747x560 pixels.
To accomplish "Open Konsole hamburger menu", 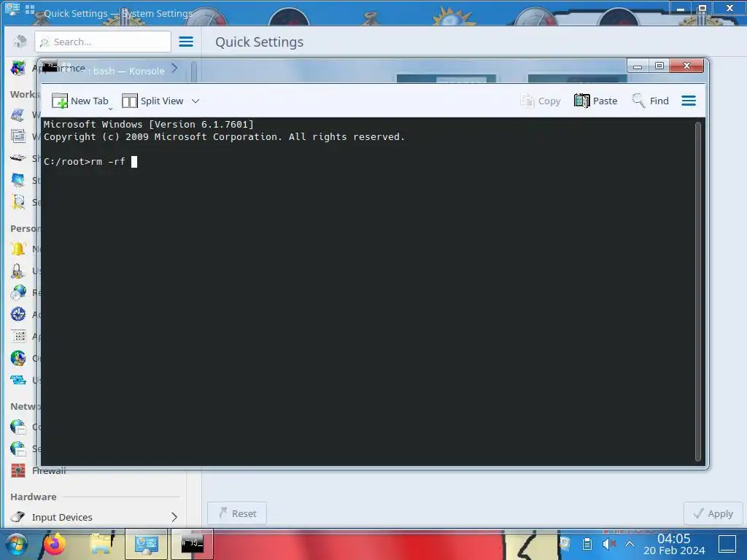I will click(x=689, y=101).
